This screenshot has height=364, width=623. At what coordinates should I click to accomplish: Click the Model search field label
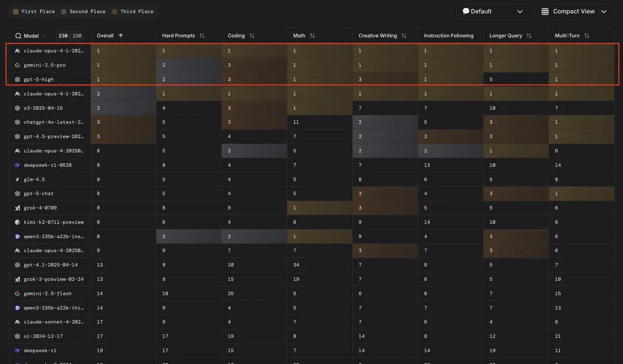point(31,36)
